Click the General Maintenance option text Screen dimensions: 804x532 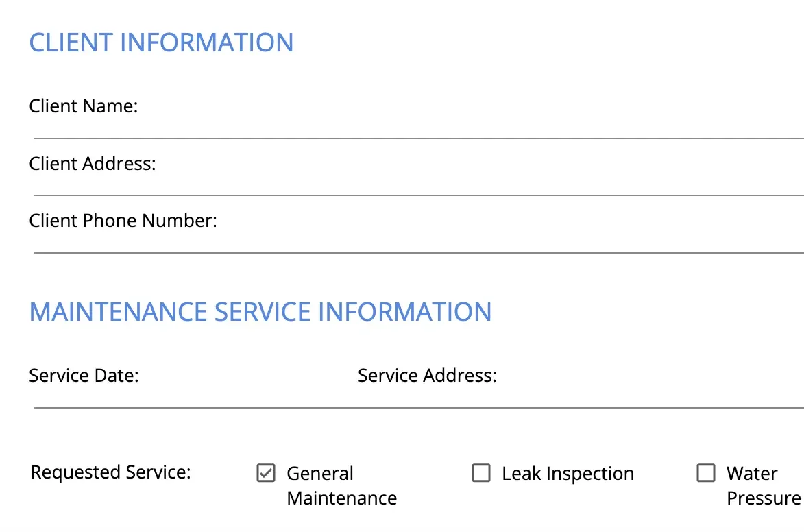click(341, 485)
